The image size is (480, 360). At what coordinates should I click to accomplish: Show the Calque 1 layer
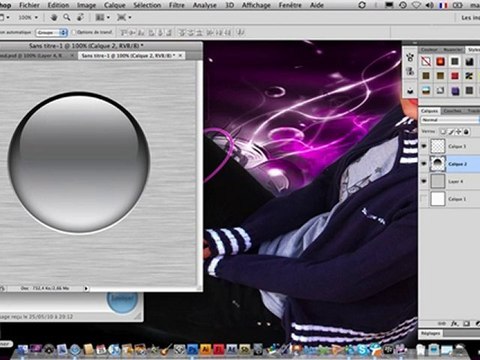[424, 199]
